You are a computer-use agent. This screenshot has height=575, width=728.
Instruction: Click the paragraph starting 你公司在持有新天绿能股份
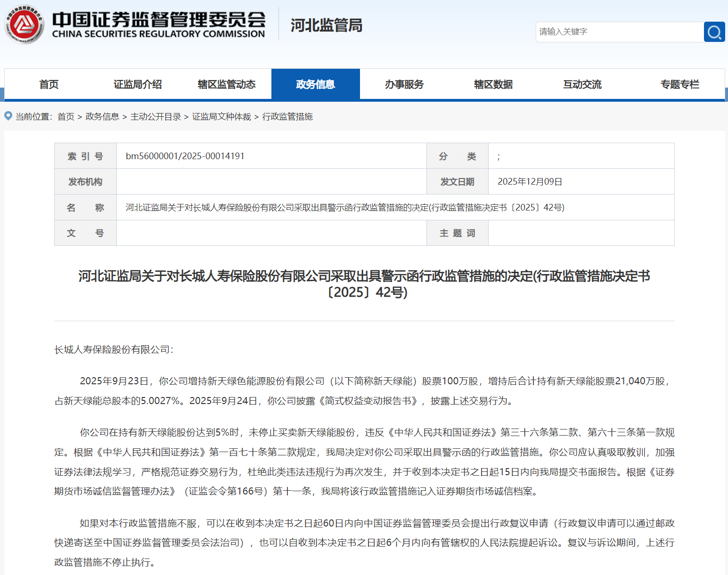364,462
